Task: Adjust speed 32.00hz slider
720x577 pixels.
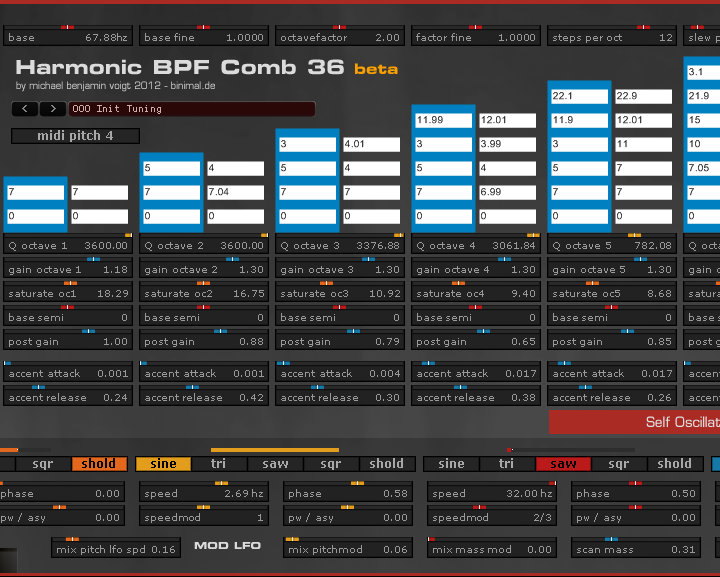Action: click(x=492, y=492)
